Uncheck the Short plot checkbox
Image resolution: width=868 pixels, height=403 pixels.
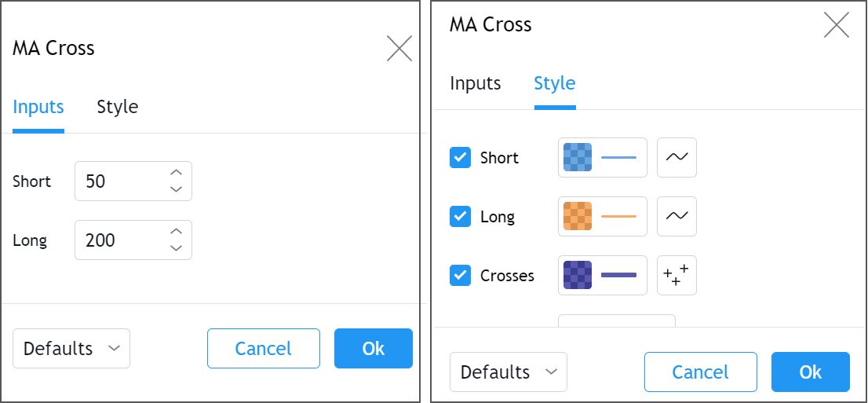click(460, 158)
